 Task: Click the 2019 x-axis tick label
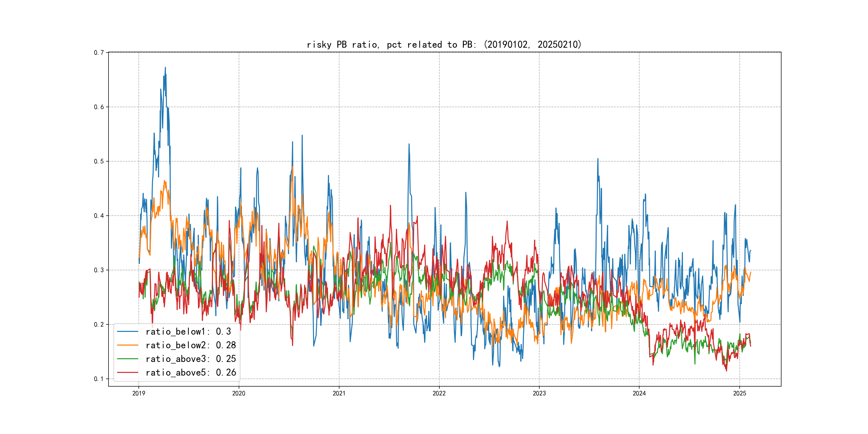pos(139,393)
